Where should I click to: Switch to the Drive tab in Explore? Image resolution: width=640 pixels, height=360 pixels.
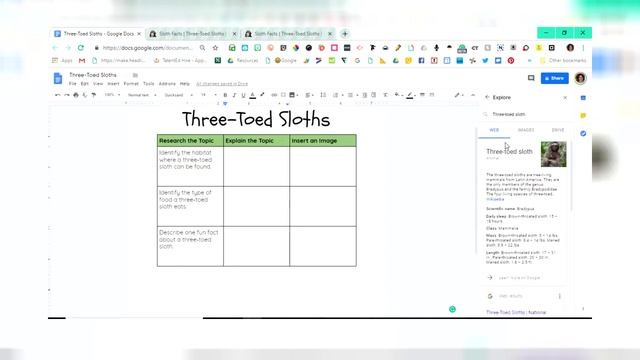[558, 130]
